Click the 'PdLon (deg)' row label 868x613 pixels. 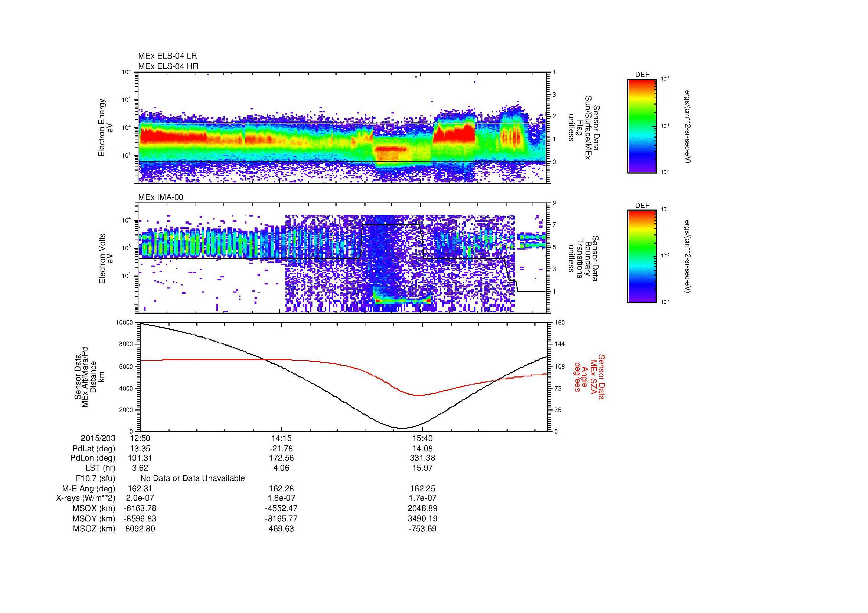[93, 458]
